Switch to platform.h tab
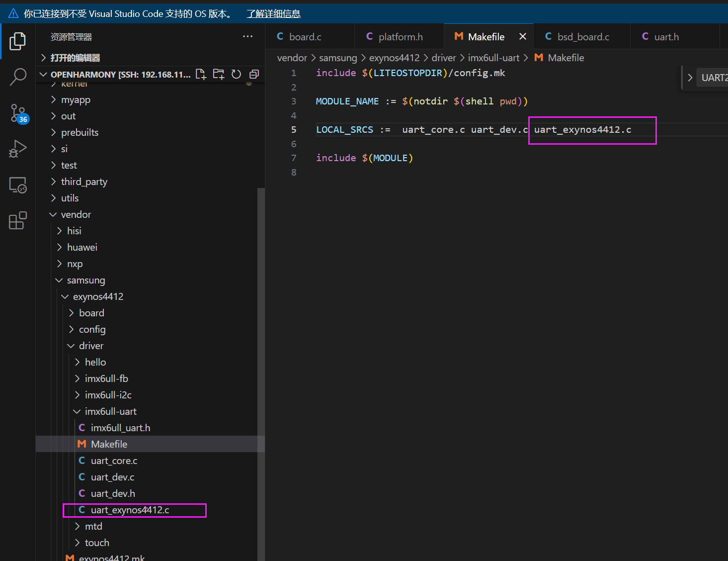Viewport: 728px width, 561px height. (399, 36)
